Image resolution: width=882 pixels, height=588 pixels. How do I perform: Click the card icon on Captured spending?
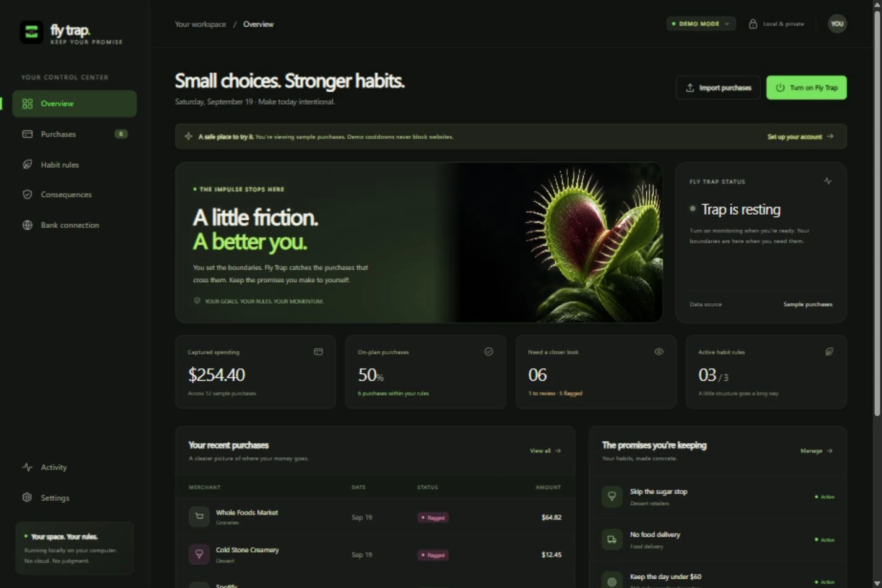318,352
